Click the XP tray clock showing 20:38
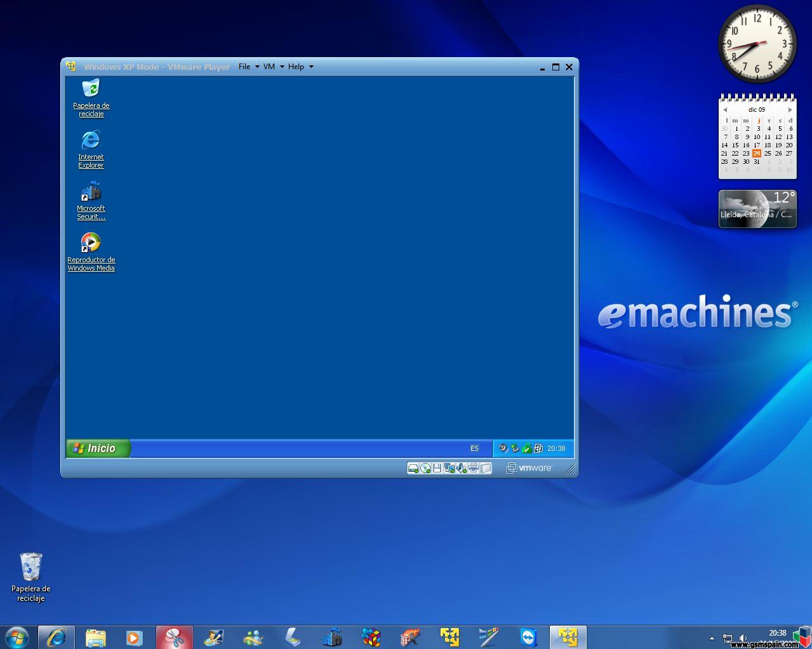Image resolution: width=812 pixels, height=649 pixels. (x=556, y=448)
